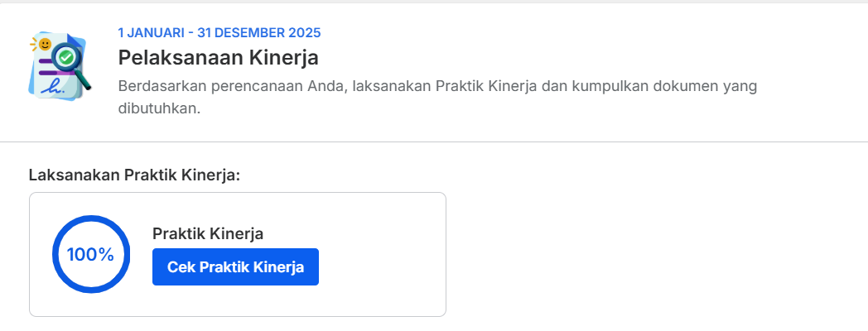Click the Cek Praktik Kinerja button
The height and width of the screenshot is (331, 868).
point(235,266)
